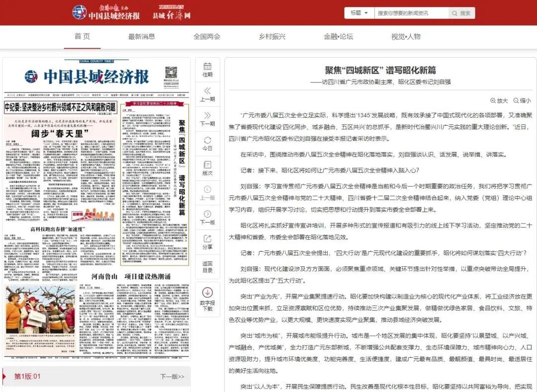This screenshot has width=537, height=392.
Task: Open the 最新消息 tab
Action: click(x=141, y=37)
